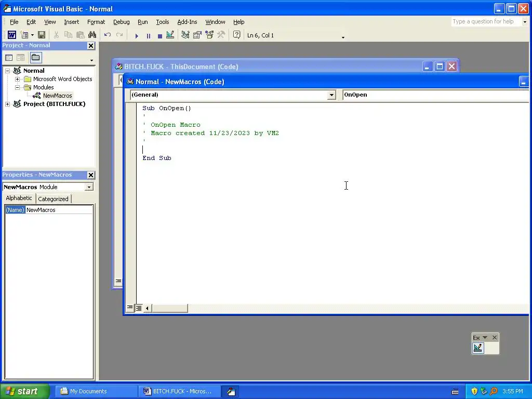The height and width of the screenshot is (399, 532).
Task: Click the 'Type a question for help' box
Action: 486,21
